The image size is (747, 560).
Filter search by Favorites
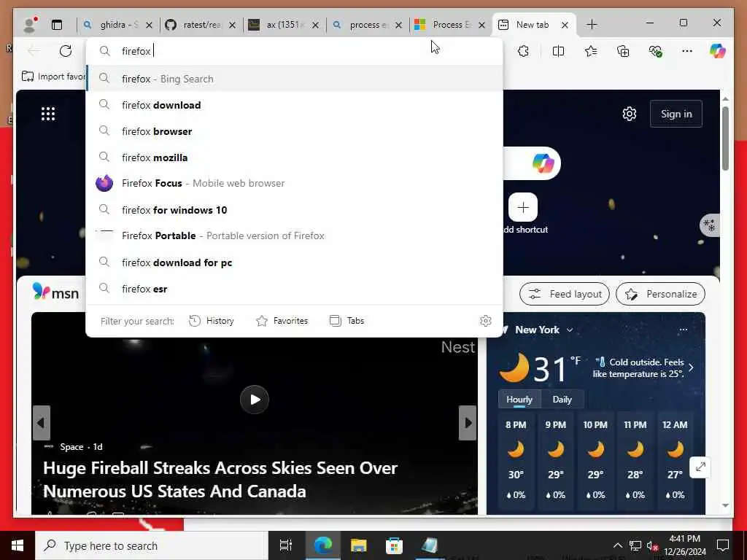(282, 321)
